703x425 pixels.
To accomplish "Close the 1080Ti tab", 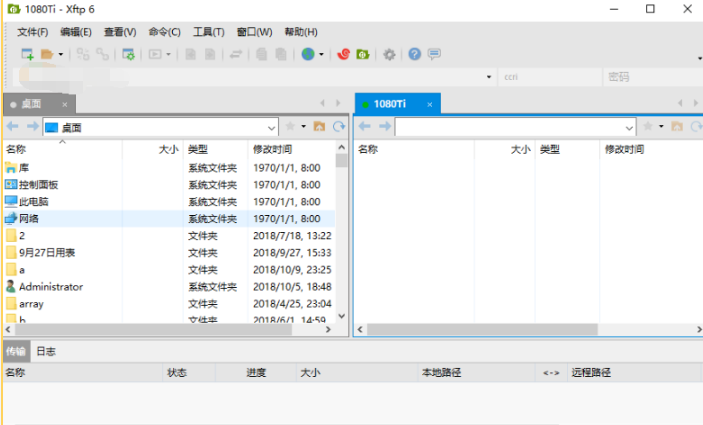I will [x=430, y=104].
